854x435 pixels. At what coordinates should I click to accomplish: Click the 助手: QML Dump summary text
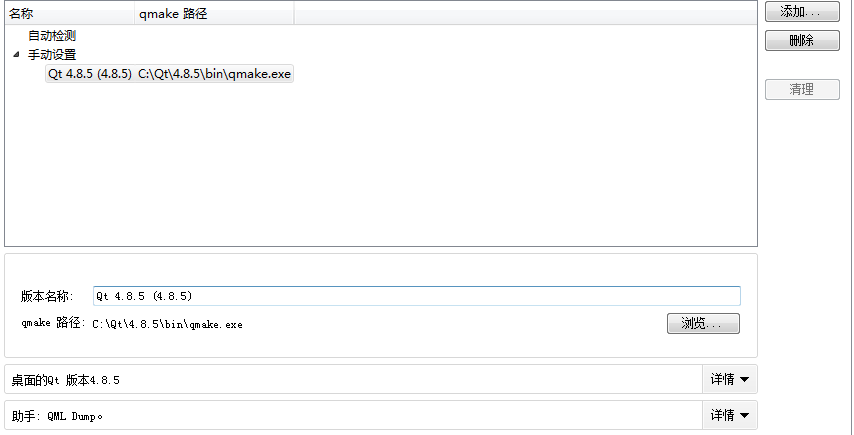57,415
